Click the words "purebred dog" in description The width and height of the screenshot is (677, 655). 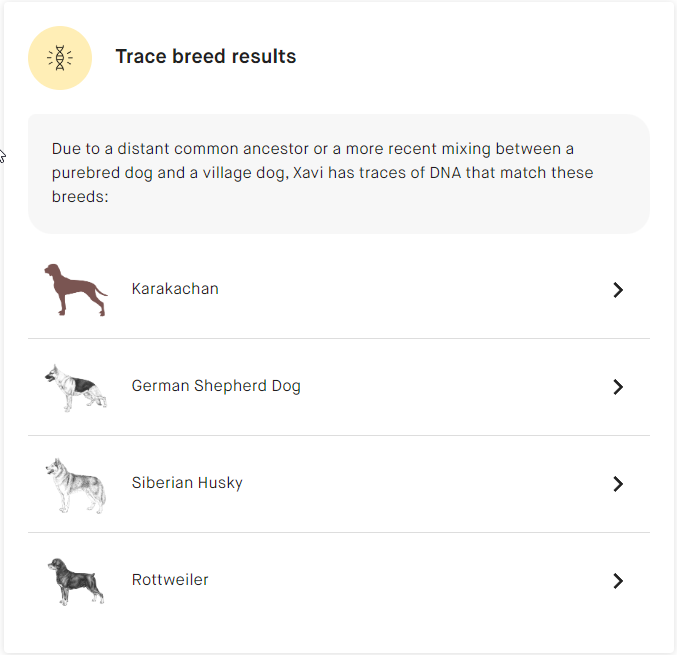click(x=102, y=173)
